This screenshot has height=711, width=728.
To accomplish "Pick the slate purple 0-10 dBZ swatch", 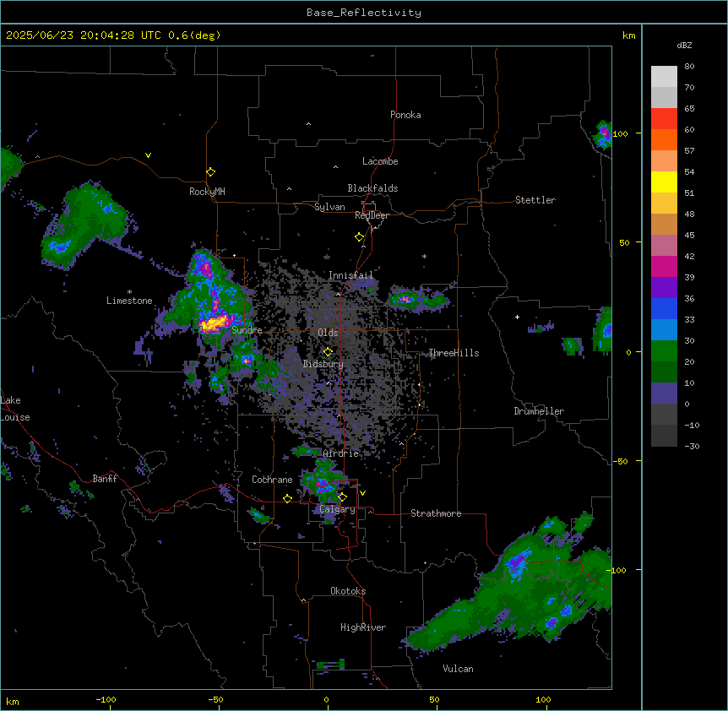I will 664,393.
